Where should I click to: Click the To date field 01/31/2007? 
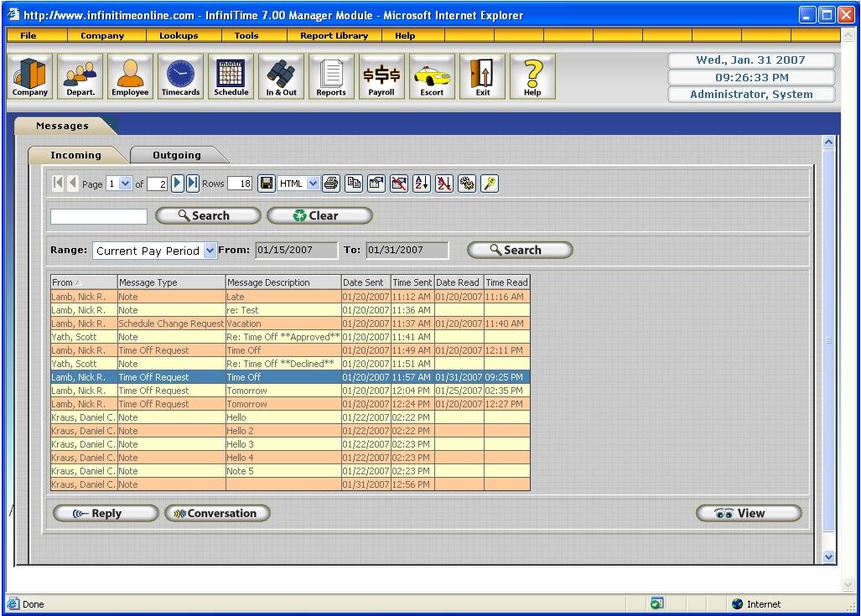click(407, 251)
